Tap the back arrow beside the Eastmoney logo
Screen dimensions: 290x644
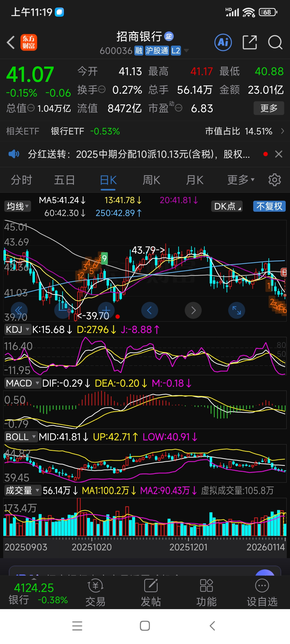point(11,42)
